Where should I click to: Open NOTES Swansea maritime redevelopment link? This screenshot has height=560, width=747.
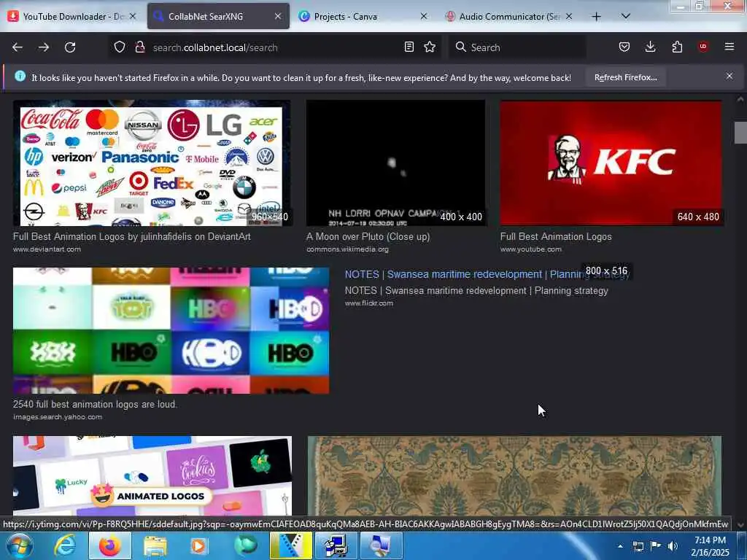coord(487,275)
